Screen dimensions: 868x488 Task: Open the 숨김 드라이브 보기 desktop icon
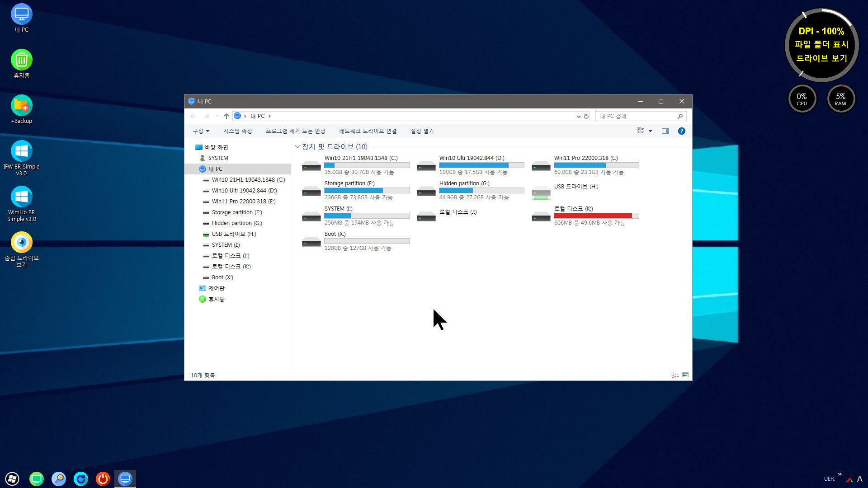[21, 249]
